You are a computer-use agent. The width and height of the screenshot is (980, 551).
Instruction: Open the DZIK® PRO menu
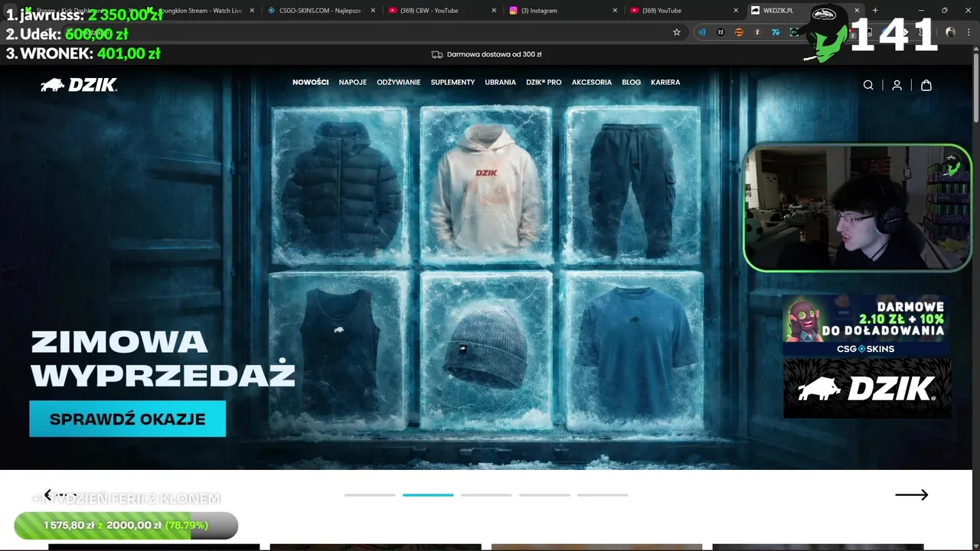[x=544, y=82]
